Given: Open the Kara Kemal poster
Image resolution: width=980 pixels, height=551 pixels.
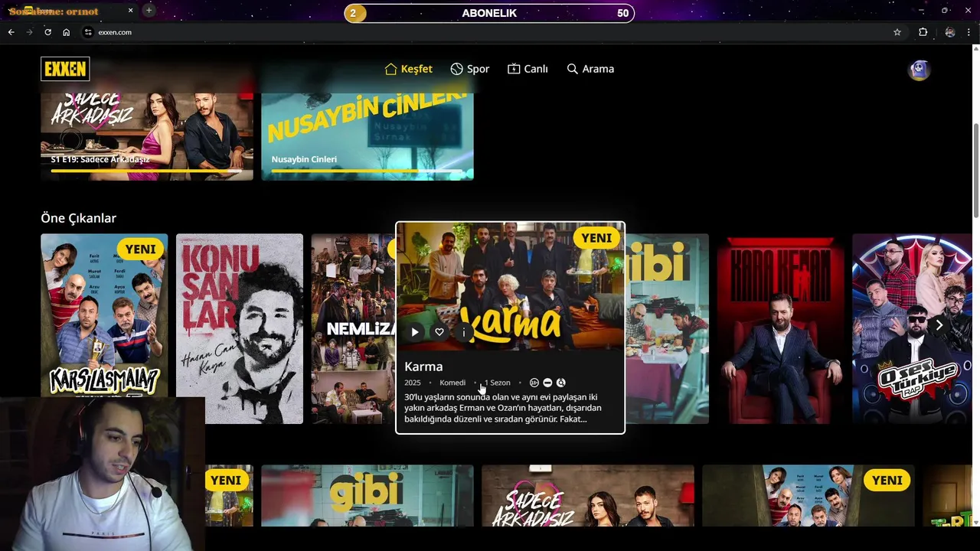Looking at the screenshot, I should click(780, 328).
